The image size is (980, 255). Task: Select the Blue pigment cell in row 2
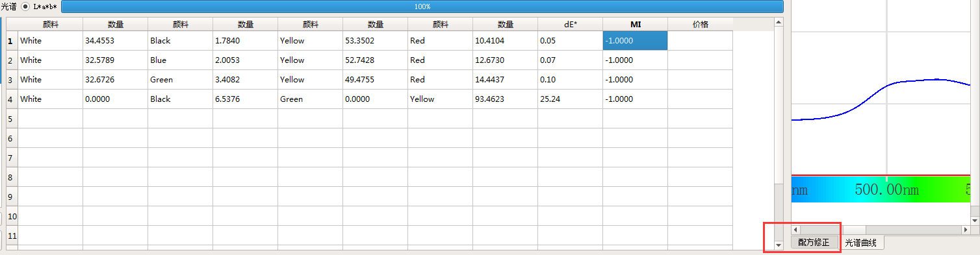(x=180, y=60)
